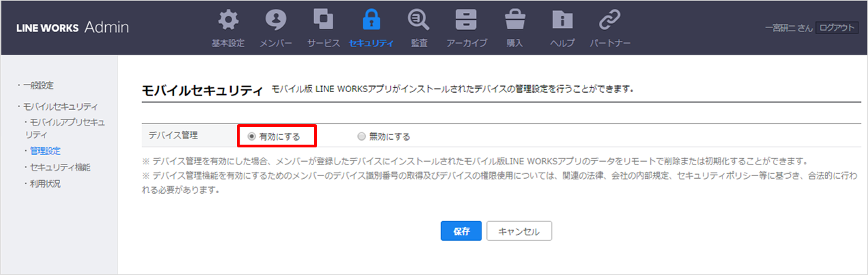Open the アーカイブ drawer icon

tap(466, 20)
